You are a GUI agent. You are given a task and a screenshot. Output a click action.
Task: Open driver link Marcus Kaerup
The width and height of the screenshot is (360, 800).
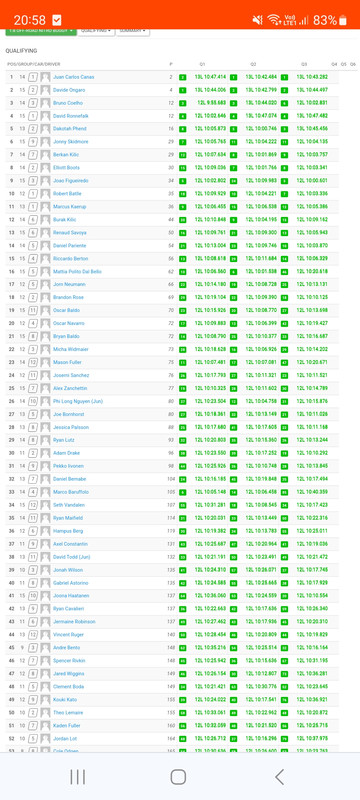69,207
